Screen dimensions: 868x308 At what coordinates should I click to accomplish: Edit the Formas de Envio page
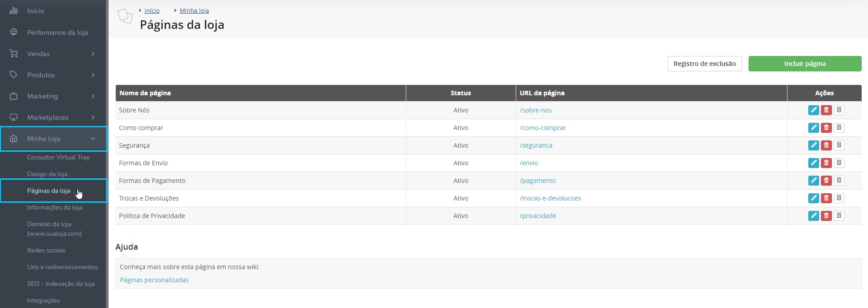pos(813,163)
